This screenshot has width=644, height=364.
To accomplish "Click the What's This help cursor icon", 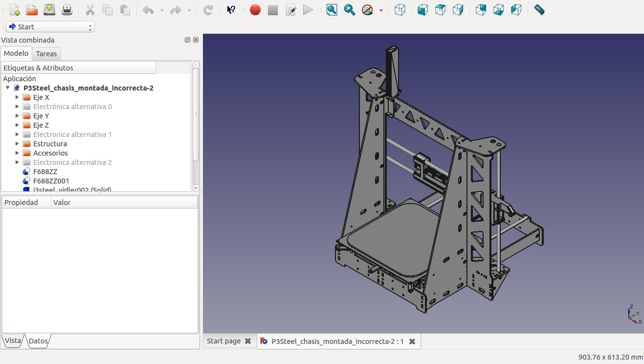I will (231, 10).
